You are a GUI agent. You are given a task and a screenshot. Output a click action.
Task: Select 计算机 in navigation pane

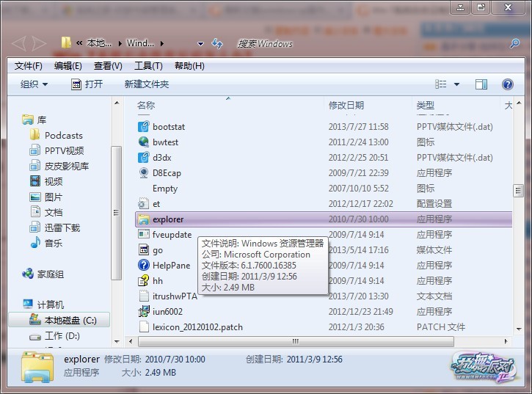[x=43, y=304]
